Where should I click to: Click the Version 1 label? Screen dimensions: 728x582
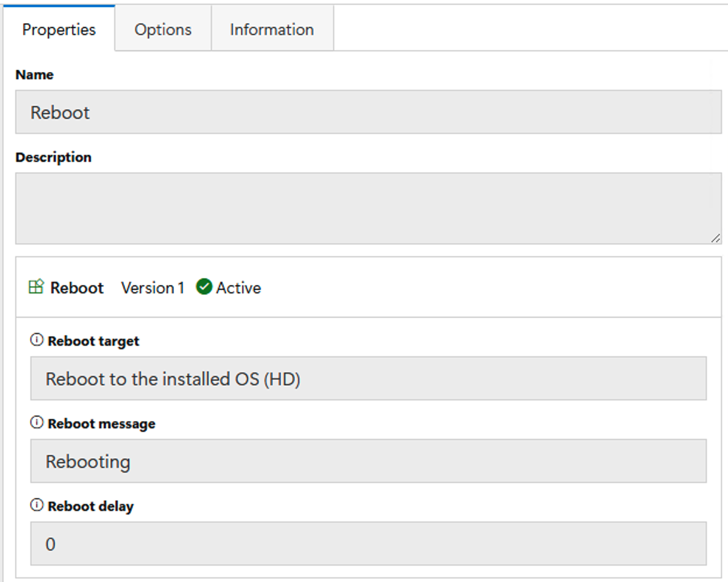coord(153,288)
